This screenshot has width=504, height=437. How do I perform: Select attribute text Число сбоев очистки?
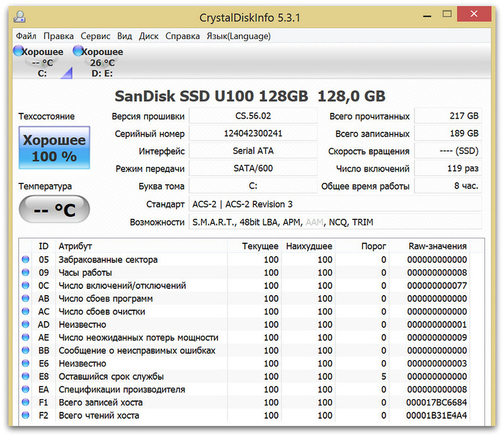click(101, 312)
